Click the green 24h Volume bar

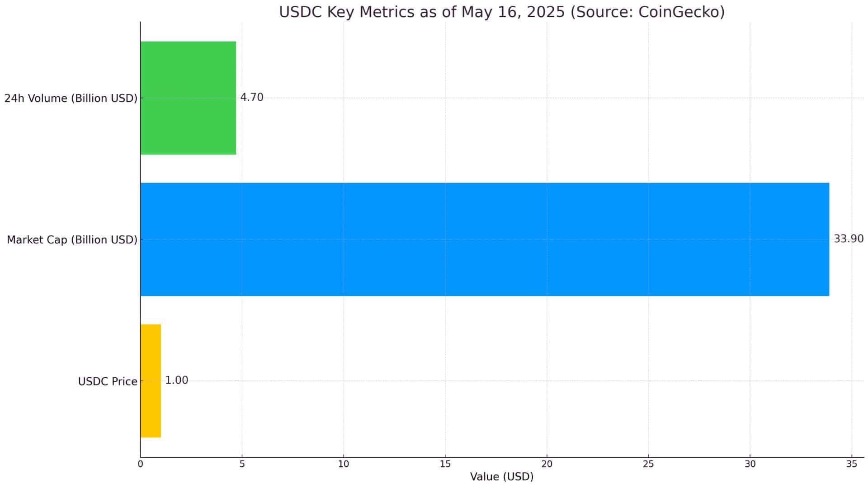point(188,98)
